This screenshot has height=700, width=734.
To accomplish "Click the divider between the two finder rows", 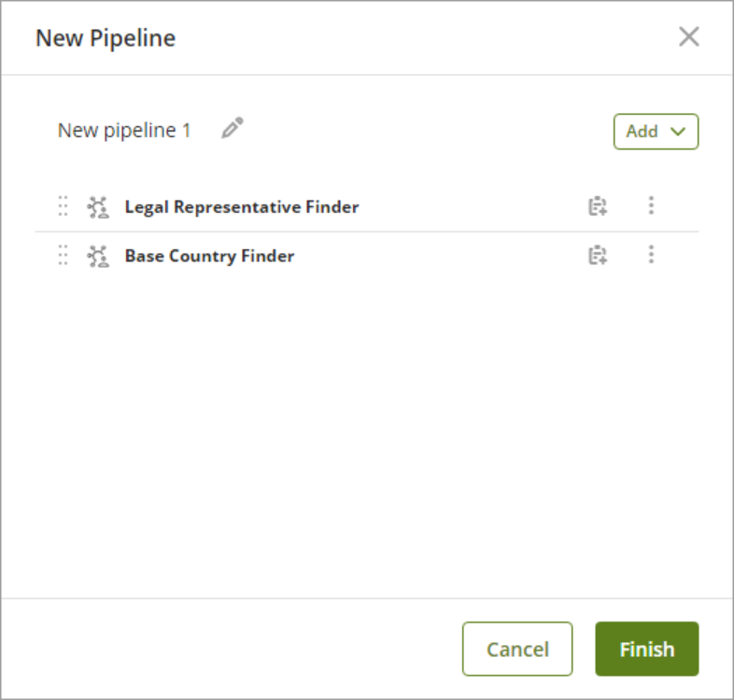I will [x=366, y=231].
